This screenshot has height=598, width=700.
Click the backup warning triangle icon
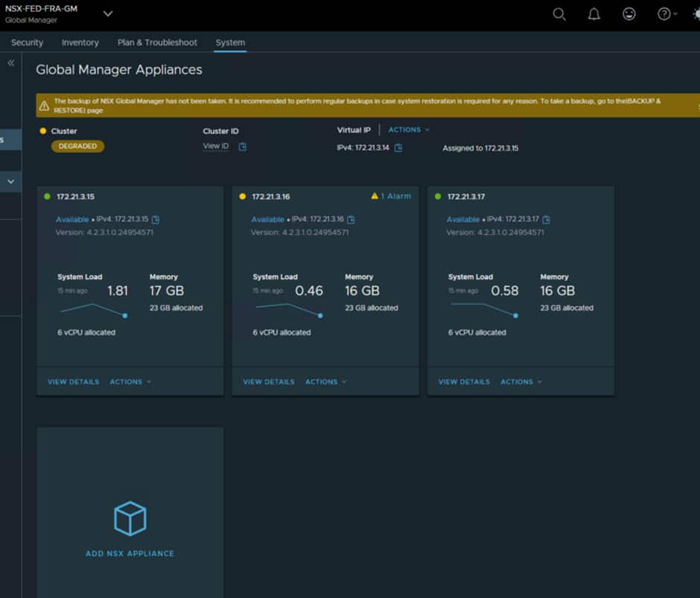coord(44,106)
